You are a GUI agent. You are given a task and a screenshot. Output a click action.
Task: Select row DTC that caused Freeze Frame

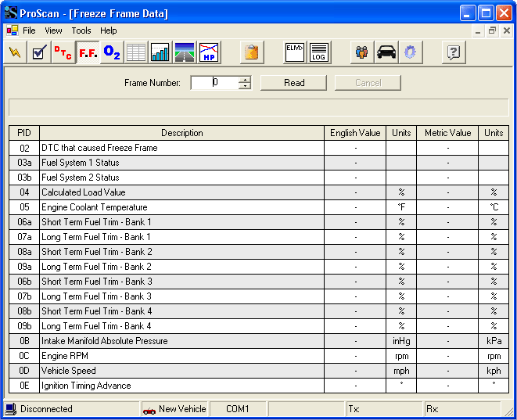tap(259, 148)
